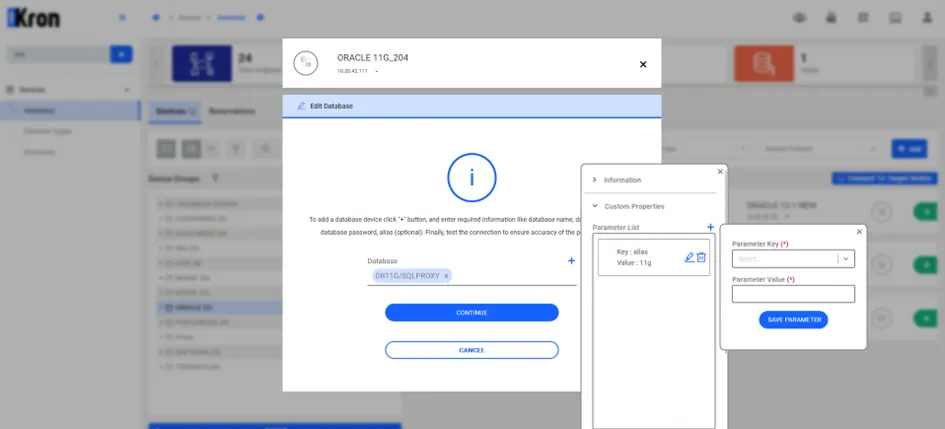Open the orange database summary tile
Viewport: 945px width, 429px height.
[763, 63]
